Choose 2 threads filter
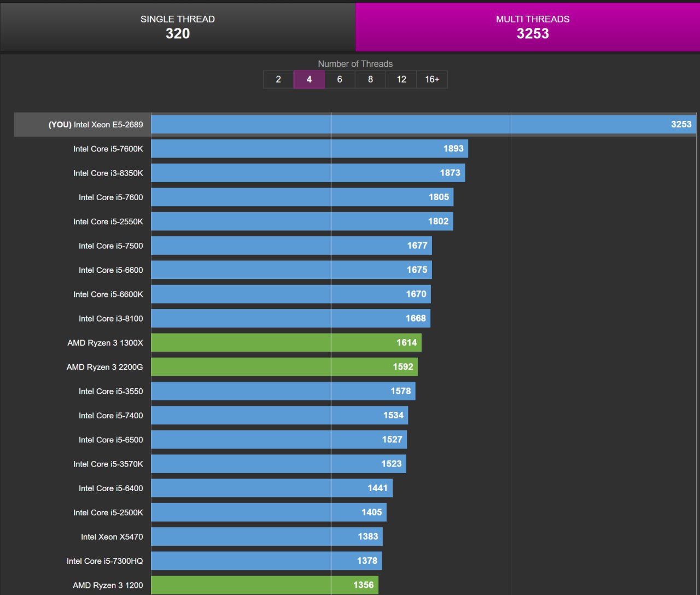This screenshot has height=595, width=700. point(278,79)
